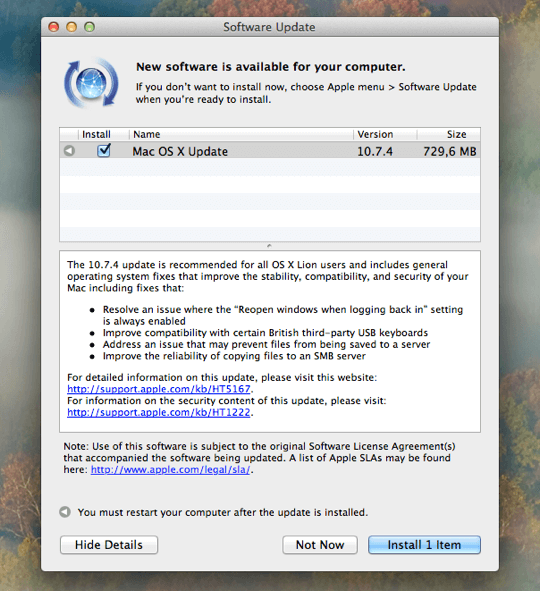Click the 'New software is available' heading
Screen dimensions: 540x591
271,67
